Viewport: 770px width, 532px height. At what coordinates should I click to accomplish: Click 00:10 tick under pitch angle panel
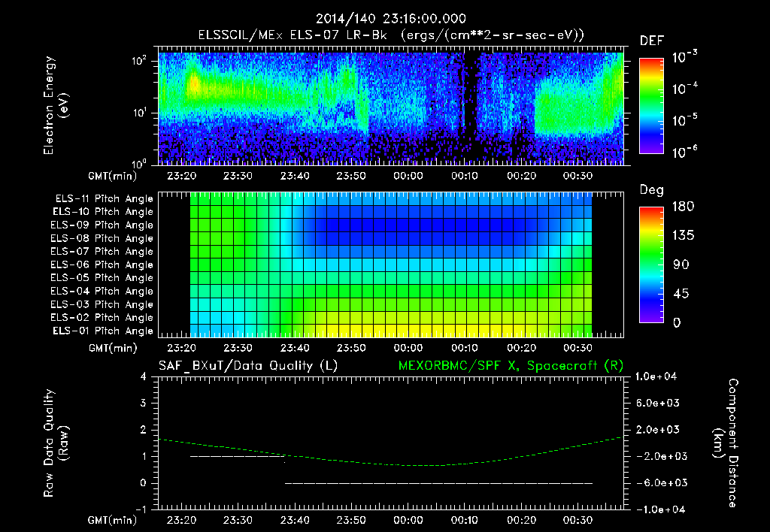pos(465,348)
